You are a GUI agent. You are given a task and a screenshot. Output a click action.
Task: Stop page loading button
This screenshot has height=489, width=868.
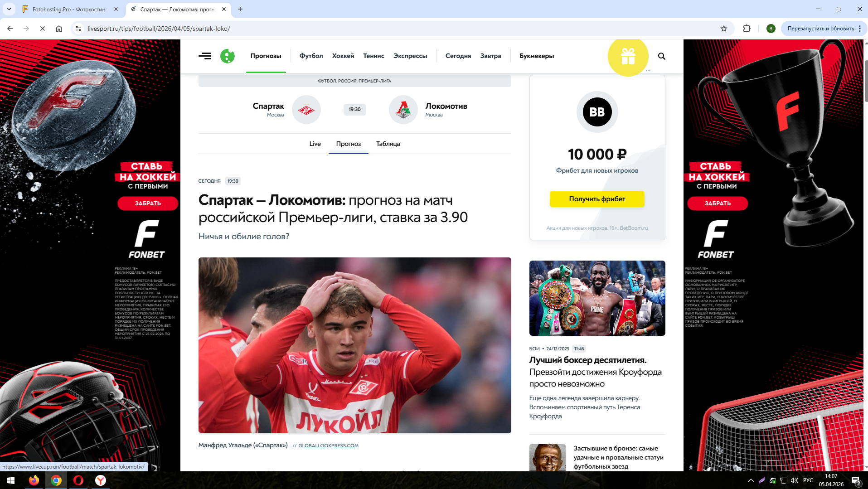point(43,29)
